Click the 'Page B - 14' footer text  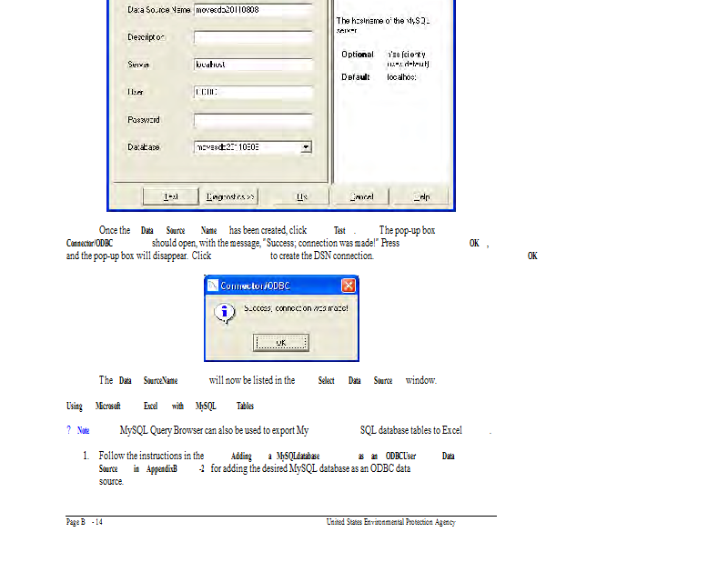[x=85, y=522]
